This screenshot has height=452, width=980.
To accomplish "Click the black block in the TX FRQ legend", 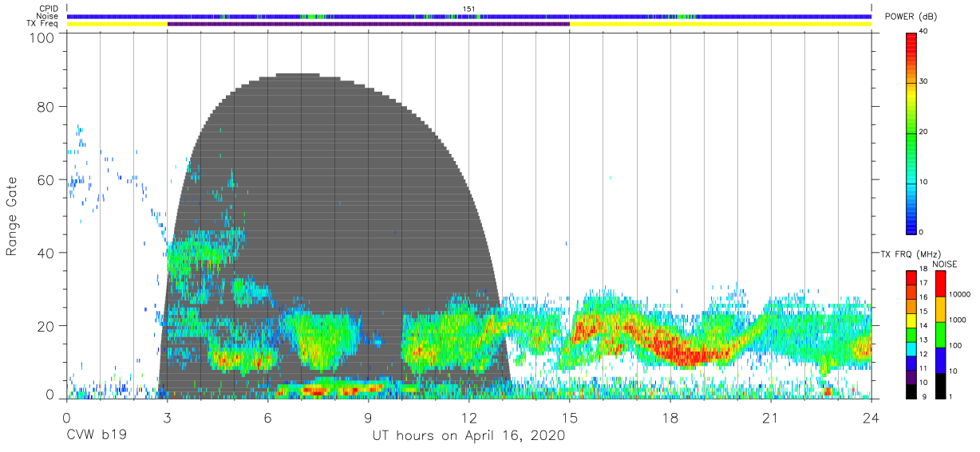I will click(x=911, y=392).
